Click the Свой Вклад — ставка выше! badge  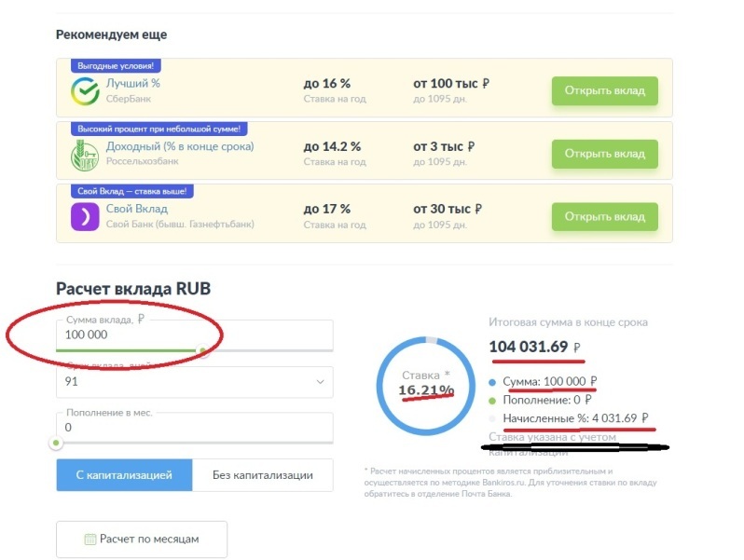[x=131, y=191]
